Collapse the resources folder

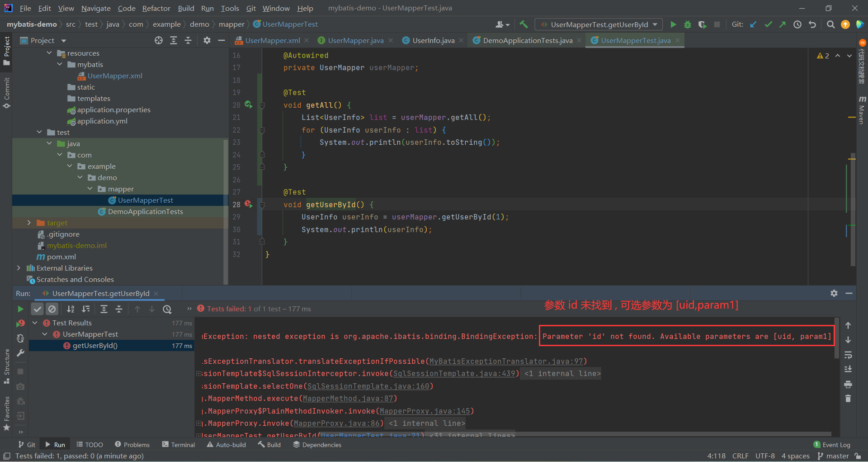(x=49, y=53)
